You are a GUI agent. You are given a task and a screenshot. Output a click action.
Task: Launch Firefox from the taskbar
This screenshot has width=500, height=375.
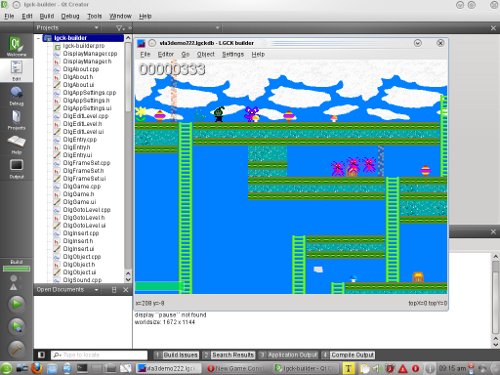click(x=37, y=368)
